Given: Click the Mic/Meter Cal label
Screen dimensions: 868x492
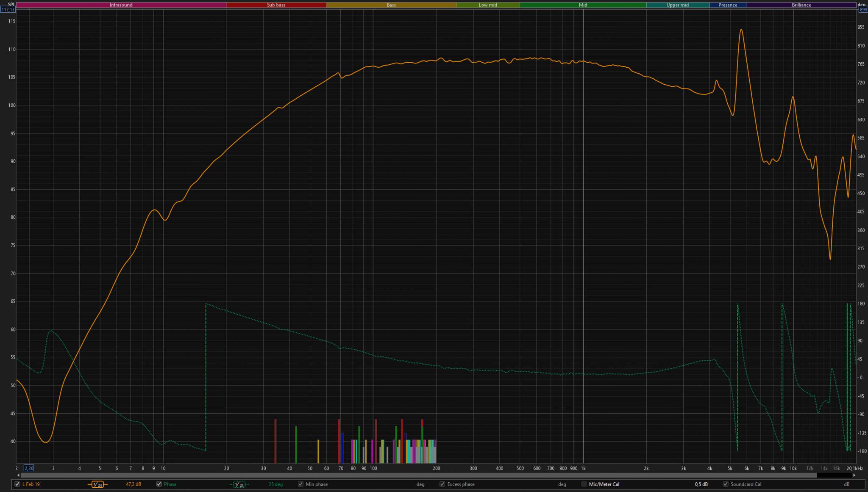Looking at the screenshot, I should [604, 484].
